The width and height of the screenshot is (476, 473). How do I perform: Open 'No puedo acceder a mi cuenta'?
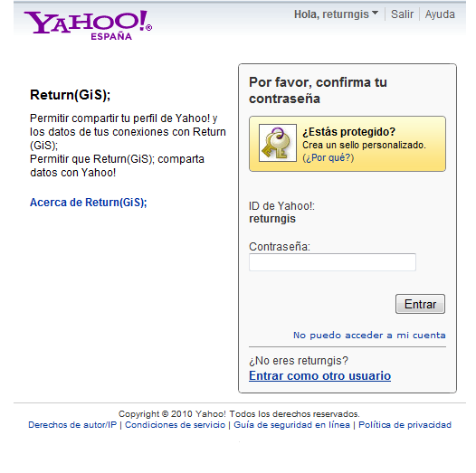(x=369, y=335)
